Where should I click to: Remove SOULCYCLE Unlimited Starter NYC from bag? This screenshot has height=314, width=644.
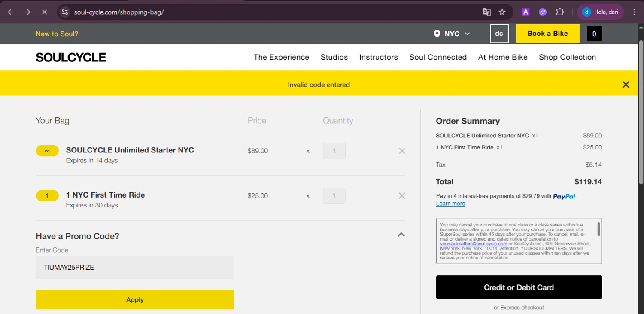pos(402,151)
